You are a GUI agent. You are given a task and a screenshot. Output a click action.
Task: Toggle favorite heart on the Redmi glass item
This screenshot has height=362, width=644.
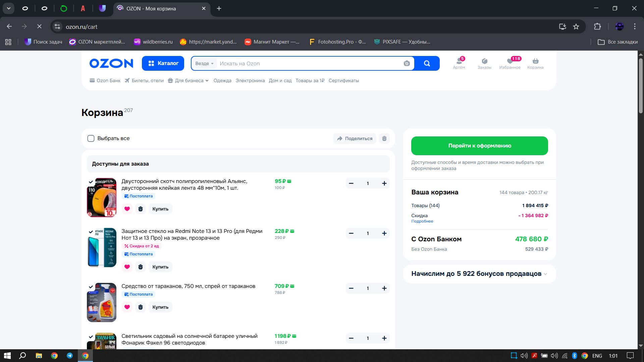click(127, 267)
